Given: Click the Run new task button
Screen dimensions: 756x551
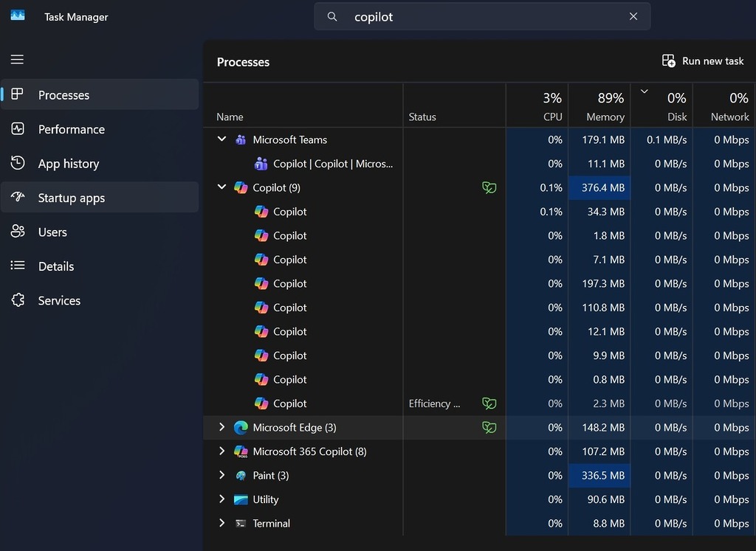Looking at the screenshot, I should click(x=701, y=60).
